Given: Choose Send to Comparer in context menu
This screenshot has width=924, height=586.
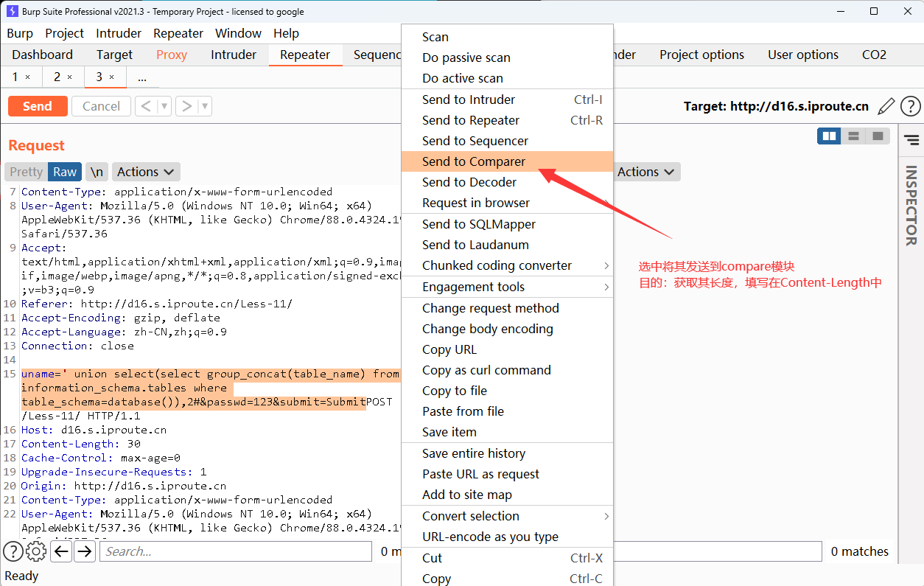Looking at the screenshot, I should click(474, 161).
